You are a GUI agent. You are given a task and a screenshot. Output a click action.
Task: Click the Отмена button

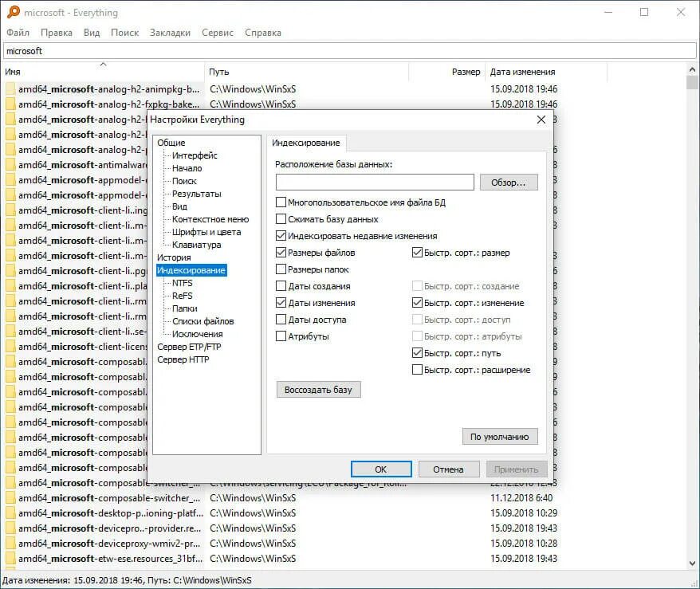(449, 469)
